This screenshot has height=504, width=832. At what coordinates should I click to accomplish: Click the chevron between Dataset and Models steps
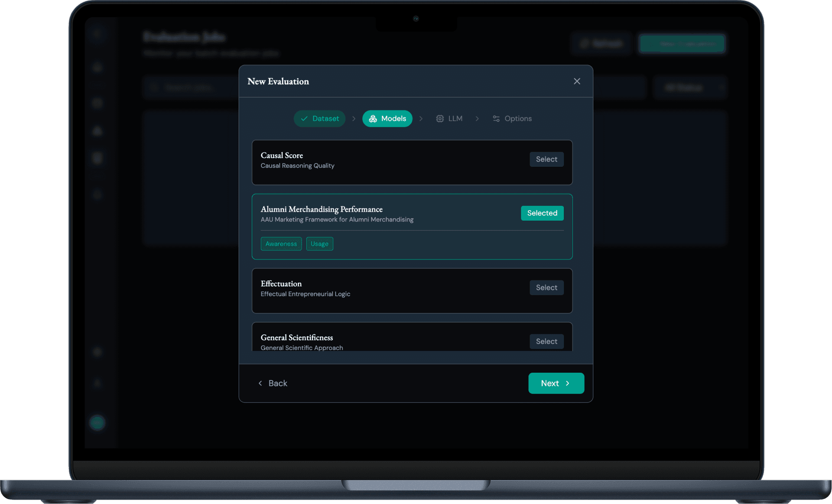tap(354, 118)
